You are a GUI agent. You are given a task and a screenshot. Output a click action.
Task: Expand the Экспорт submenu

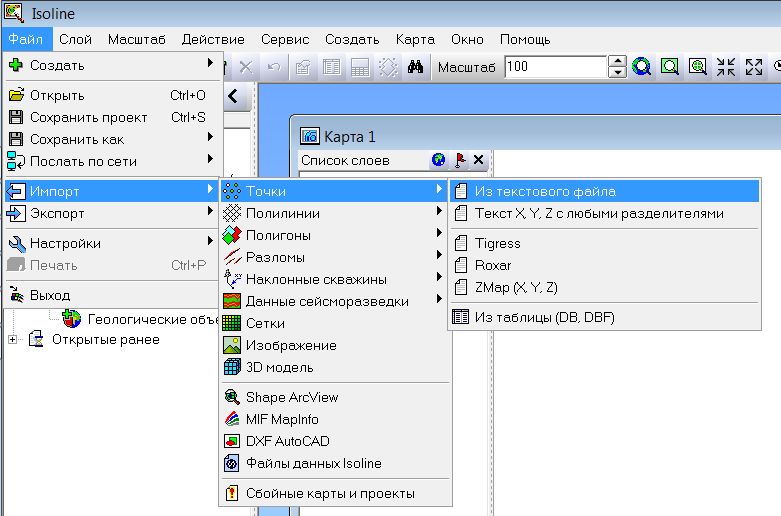point(112,213)
